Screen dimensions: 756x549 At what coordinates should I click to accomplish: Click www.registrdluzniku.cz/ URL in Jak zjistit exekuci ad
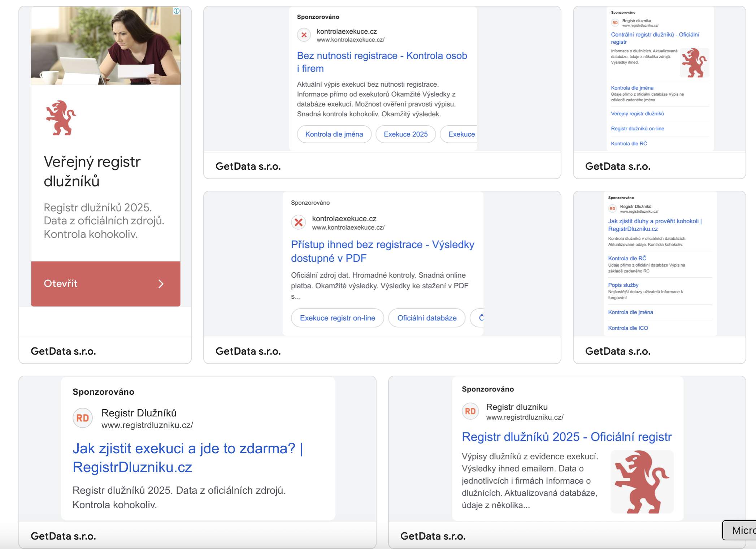point(147,425)
